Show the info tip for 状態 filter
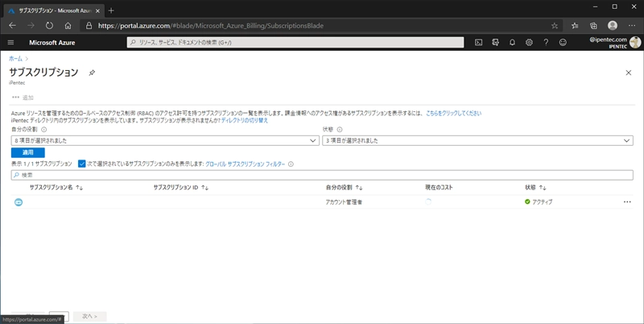Image resolution: width=644 pixels, height=324 pixels. (340, 130)
